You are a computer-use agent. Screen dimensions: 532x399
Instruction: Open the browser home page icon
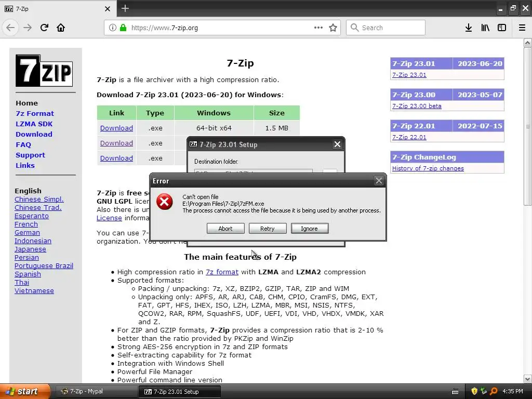click(x=61, y=28)
